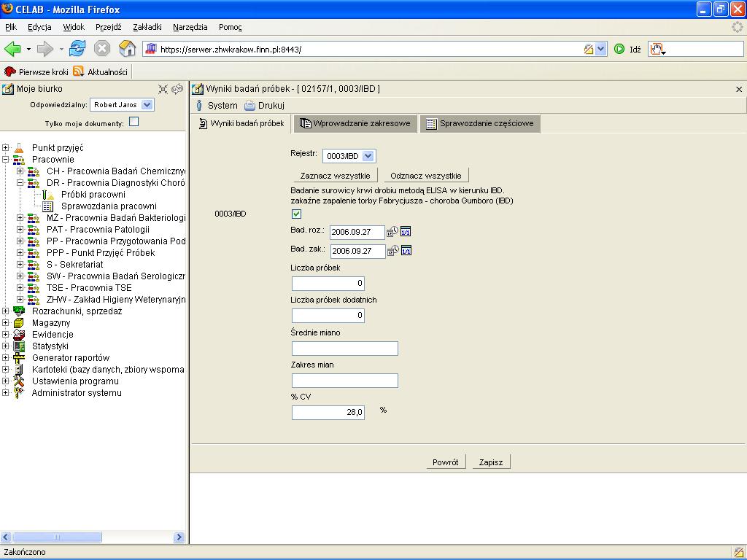Screen dimensions: 747x560
Task: Click the Zakres mian input field
Action: (345, 381)
